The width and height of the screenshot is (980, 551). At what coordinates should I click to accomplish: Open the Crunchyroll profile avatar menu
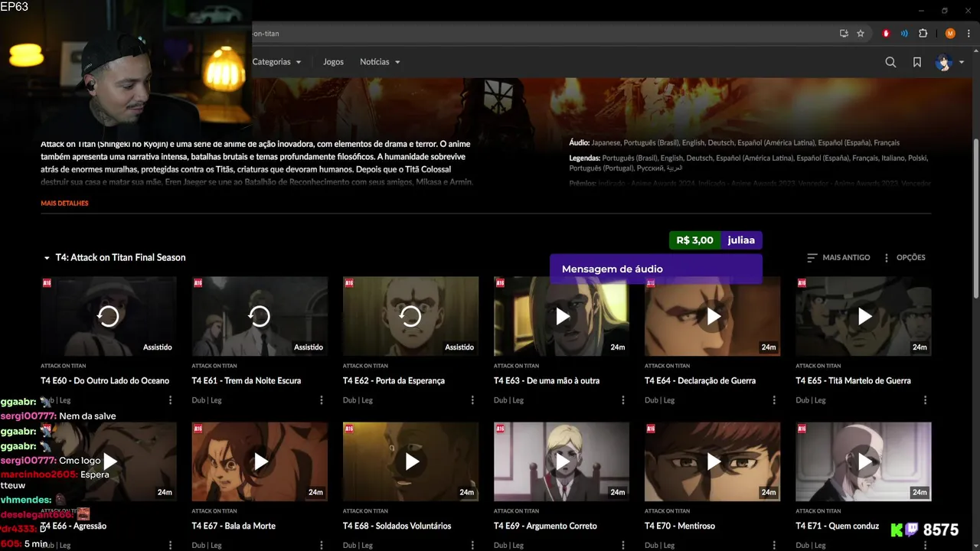pos(949,62)
